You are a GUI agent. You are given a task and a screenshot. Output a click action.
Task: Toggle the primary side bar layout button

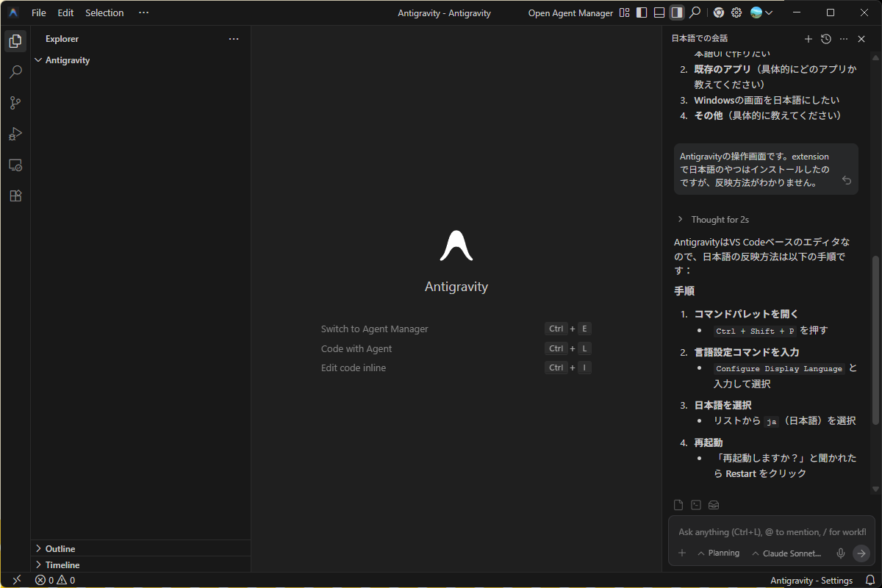tap(642, 12)
